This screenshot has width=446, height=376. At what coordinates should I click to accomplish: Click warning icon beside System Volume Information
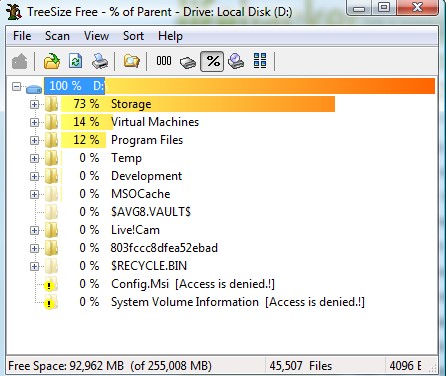49,304
